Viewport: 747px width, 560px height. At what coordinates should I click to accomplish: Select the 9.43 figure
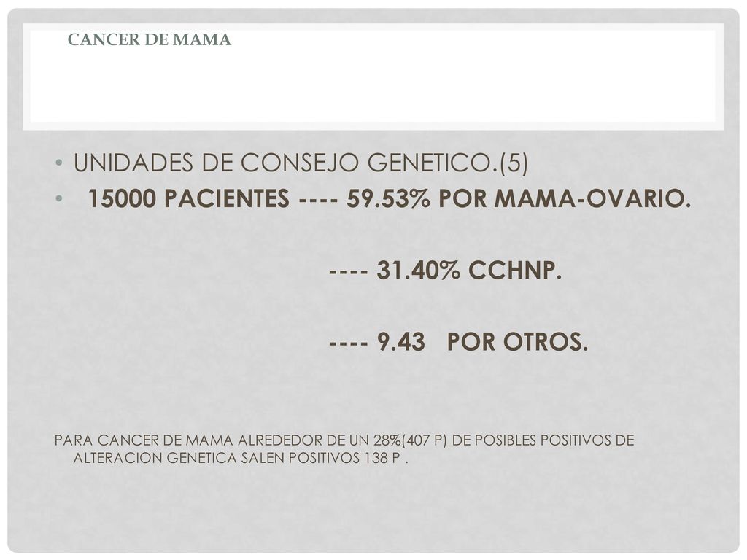[400, 341]
